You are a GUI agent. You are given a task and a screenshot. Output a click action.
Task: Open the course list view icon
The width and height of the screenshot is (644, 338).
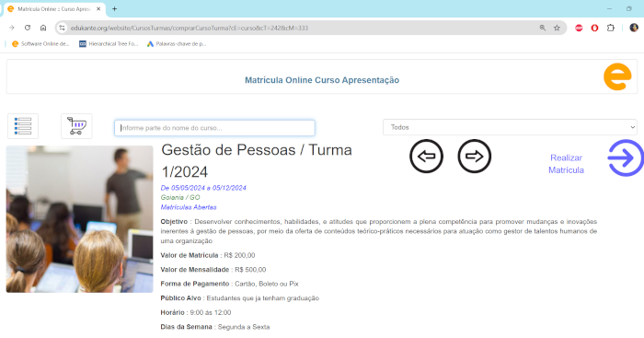click(23, 126)
